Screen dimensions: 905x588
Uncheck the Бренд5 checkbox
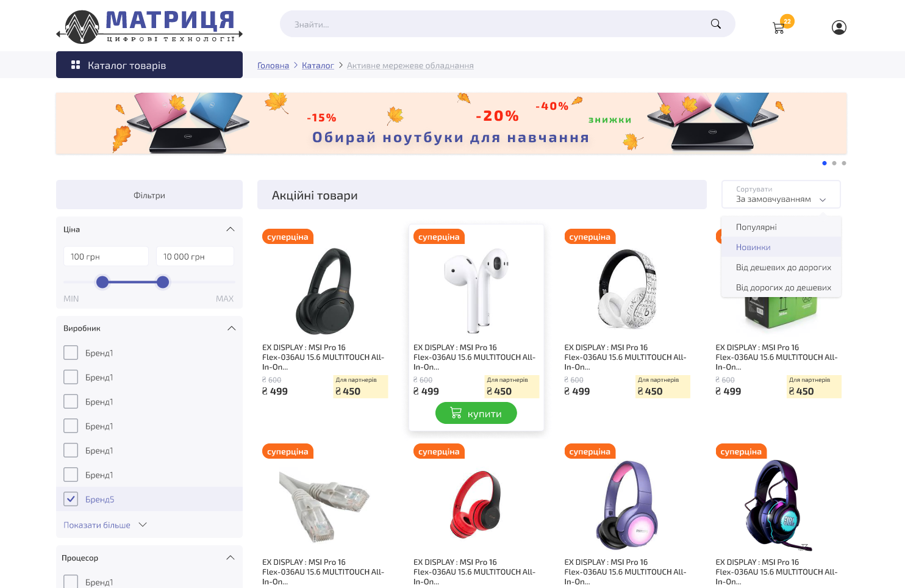coord(71,499)
